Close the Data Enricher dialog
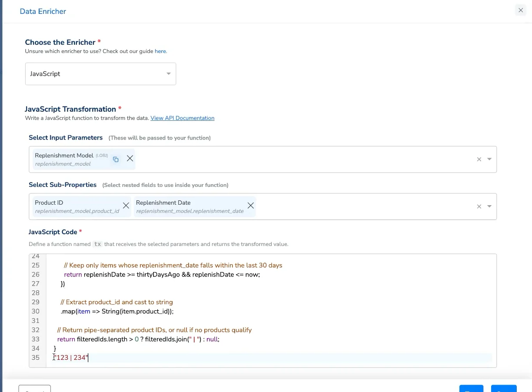Image resolution: width=532 pixels, height=392 pixels. pos(520,10)
